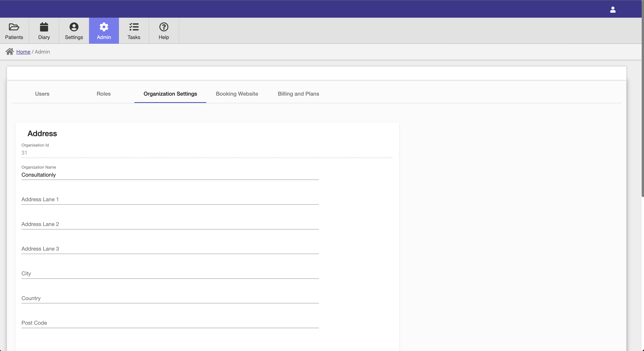Click the Country input field

pyautogui.click(x=170, y=298)
